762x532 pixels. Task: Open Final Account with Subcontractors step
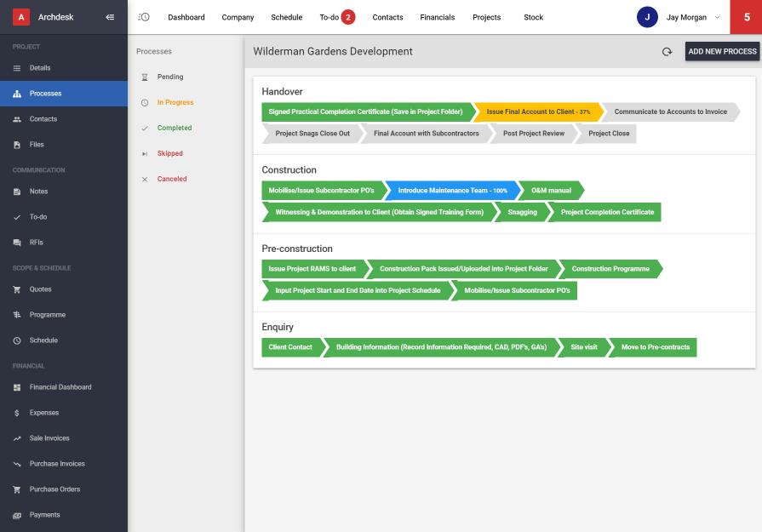point(427,134)
